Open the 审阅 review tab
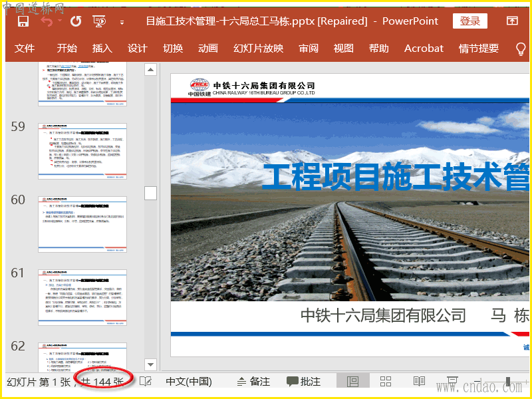The width and height of the screenshot is (532, 399). (309, 48)
